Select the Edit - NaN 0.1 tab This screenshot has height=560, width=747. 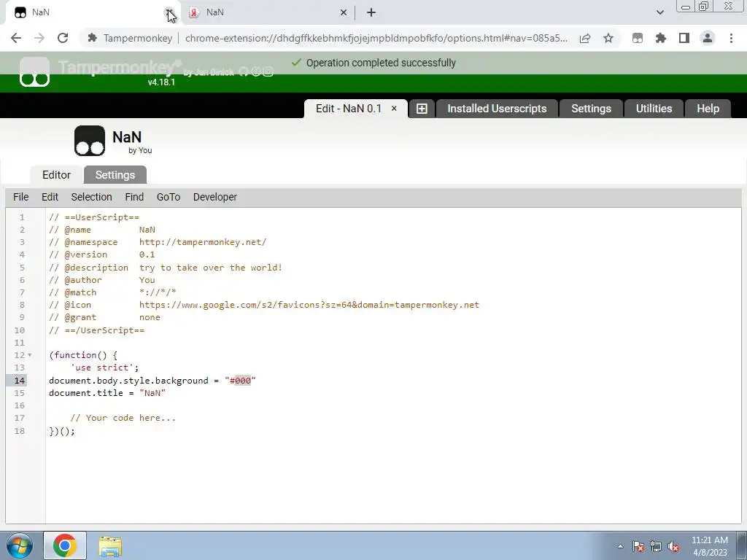(x=348, y=109)
